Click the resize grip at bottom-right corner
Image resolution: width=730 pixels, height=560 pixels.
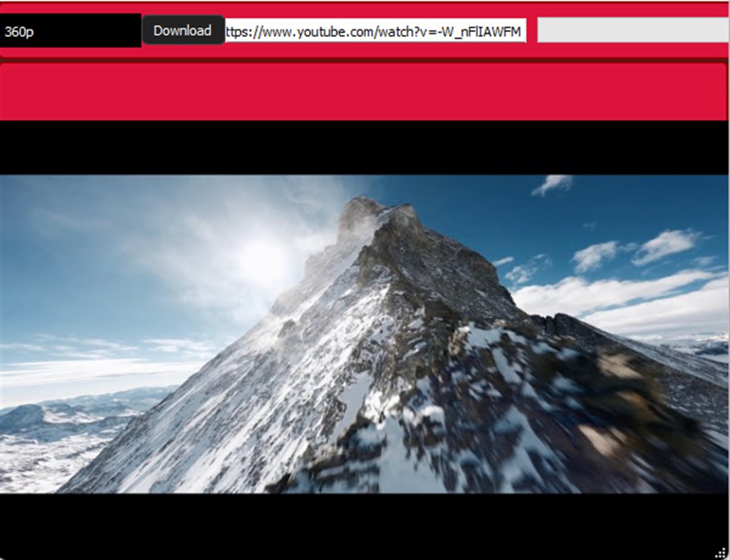[722, 552]
